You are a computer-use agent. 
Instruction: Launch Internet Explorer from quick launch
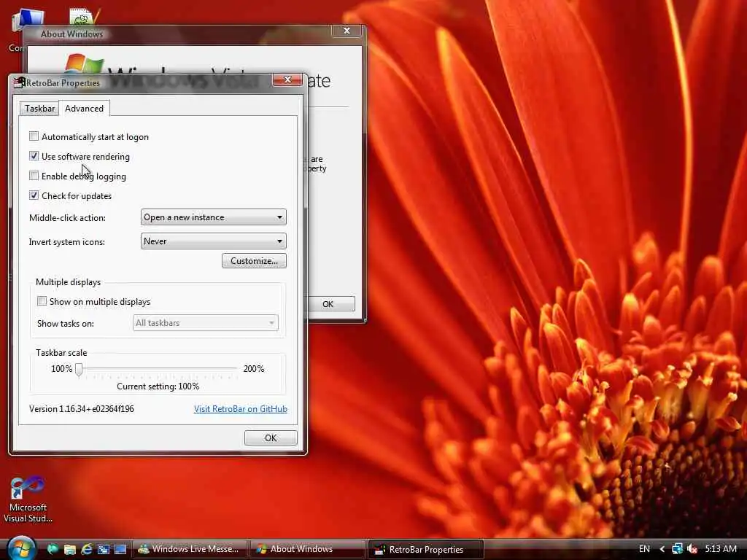pos(87,549)
